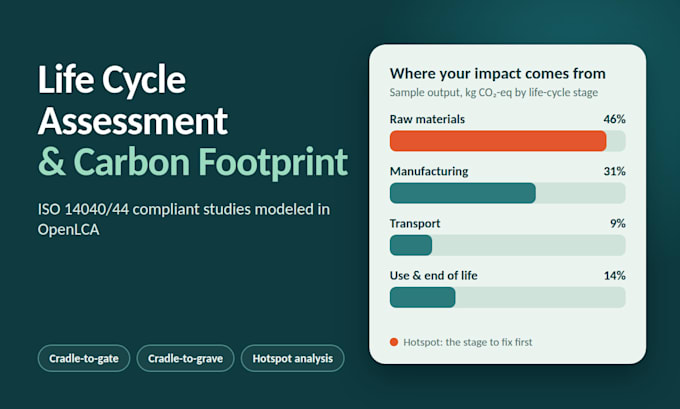This screenshot has height=409, width=680.
Task: Click the 'Where your impact comes from' heading
Action: [497, 74]
